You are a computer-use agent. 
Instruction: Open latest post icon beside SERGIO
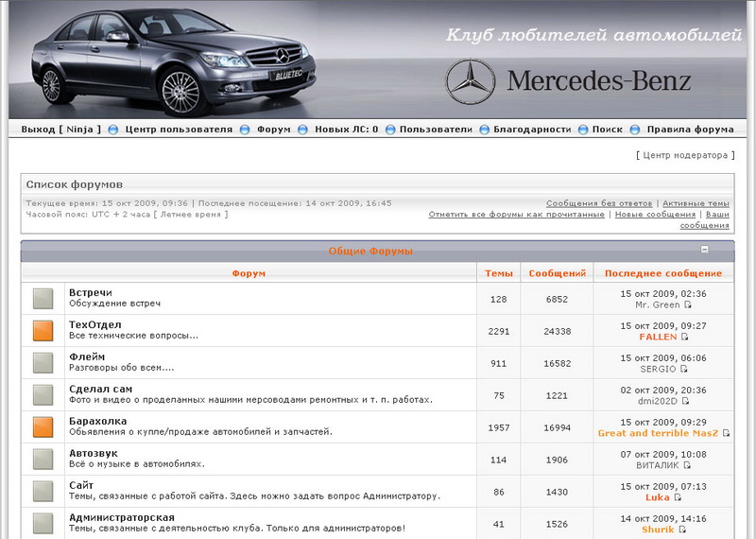point(683,369)
